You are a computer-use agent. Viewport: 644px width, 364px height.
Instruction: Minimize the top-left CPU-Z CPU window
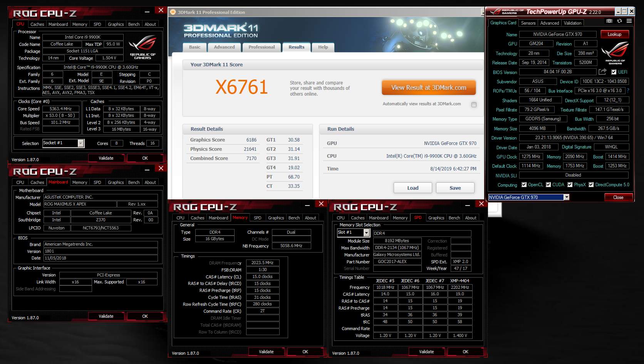pos(147,11)
